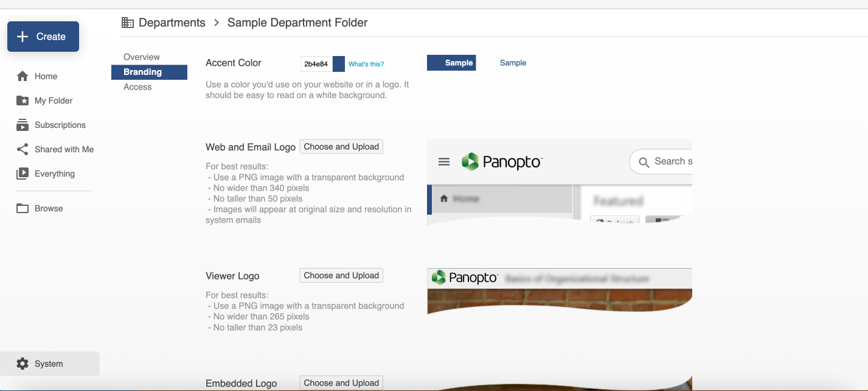Click the plain text Sample preview

point(513,63)
